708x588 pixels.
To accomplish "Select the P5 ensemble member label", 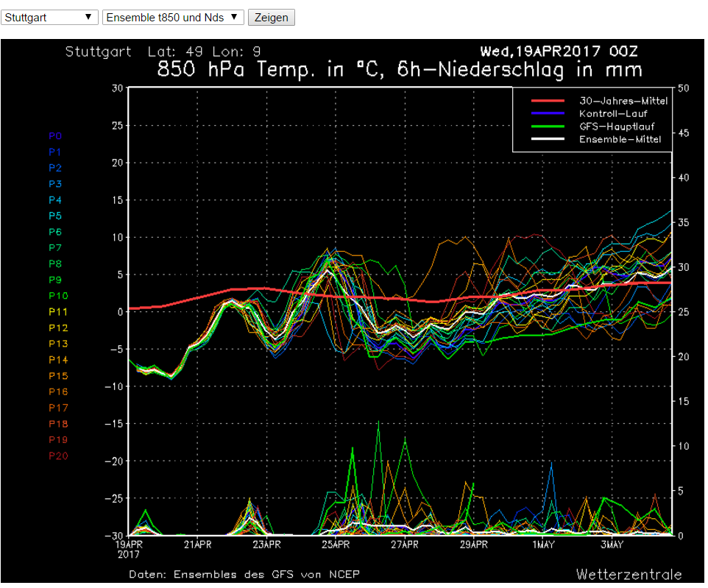I will pyautogui.click(x=55, y=216).
